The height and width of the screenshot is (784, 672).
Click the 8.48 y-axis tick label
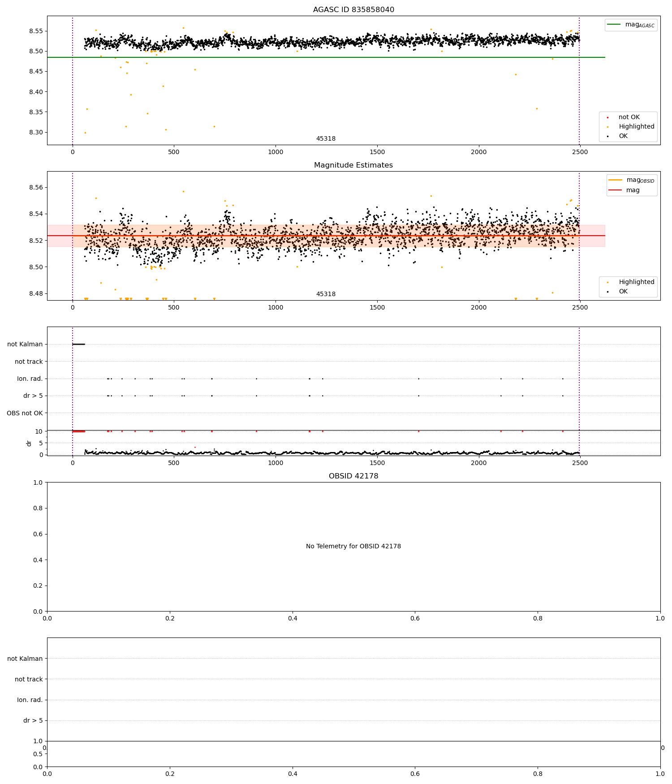pyautogui.click(x=36, y=294)
